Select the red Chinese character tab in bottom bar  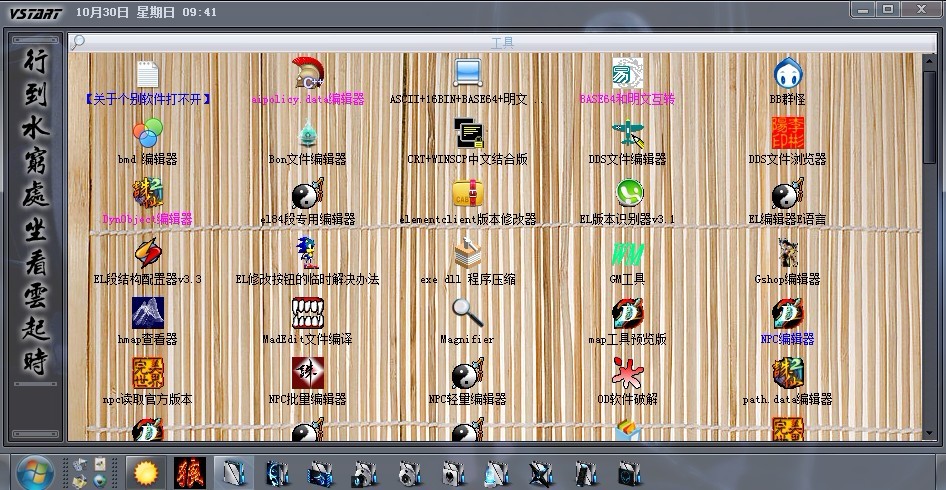(x=188, y=471)
